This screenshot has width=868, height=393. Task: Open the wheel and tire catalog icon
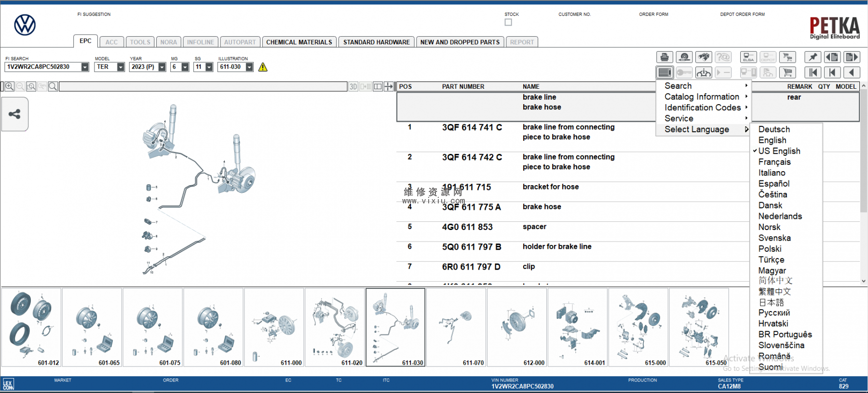[x=684, y=57]
